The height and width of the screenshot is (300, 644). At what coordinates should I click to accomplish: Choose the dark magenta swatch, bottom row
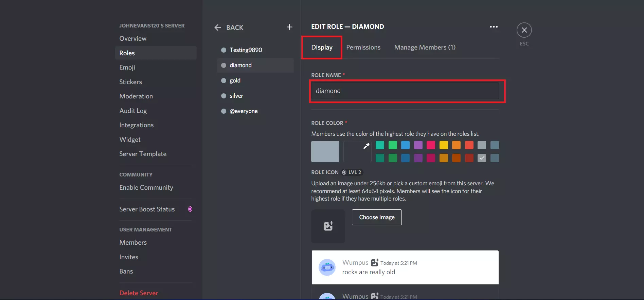click(x=431, y=158)
